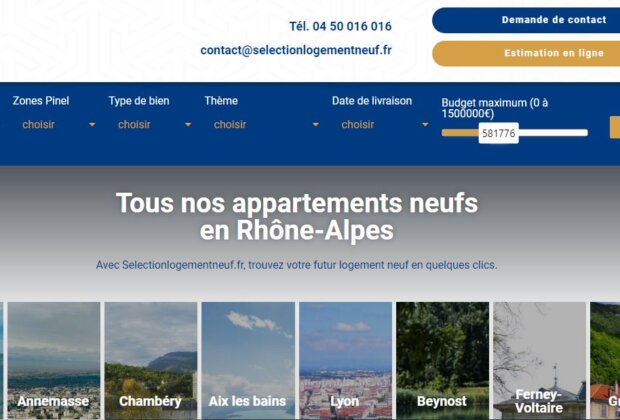Click the Zones Pinel dropdown arrow
The image size is (620, 420).
(x=92, y=125)
